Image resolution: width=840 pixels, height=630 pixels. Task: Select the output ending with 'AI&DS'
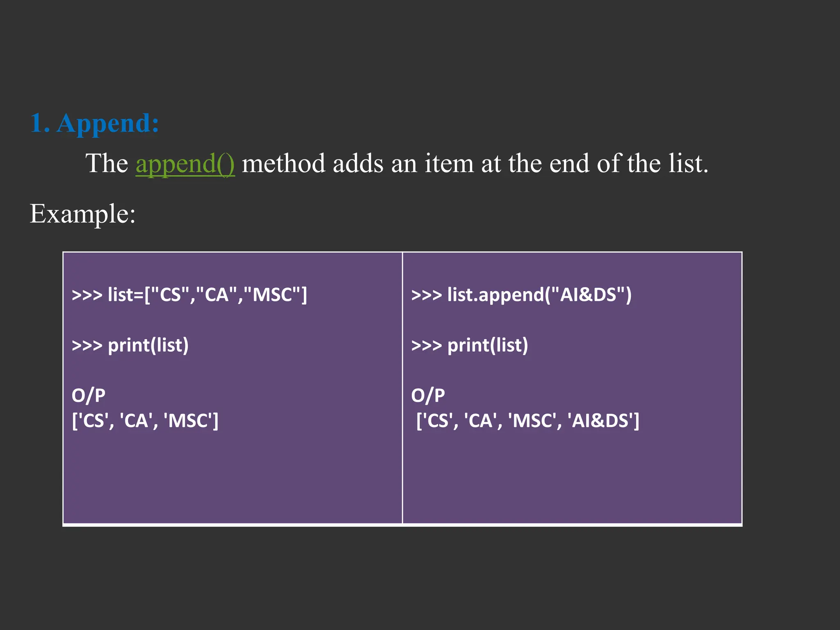point(527,421)
